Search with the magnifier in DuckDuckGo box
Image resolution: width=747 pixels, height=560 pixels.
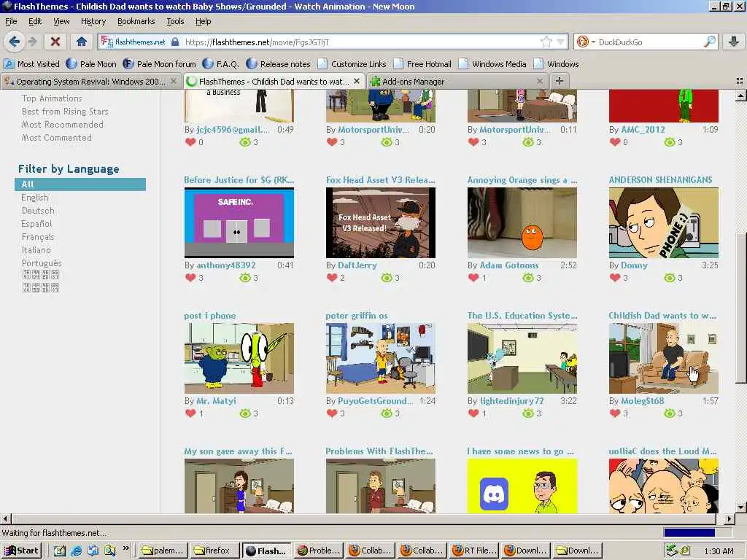pos(710,42)
